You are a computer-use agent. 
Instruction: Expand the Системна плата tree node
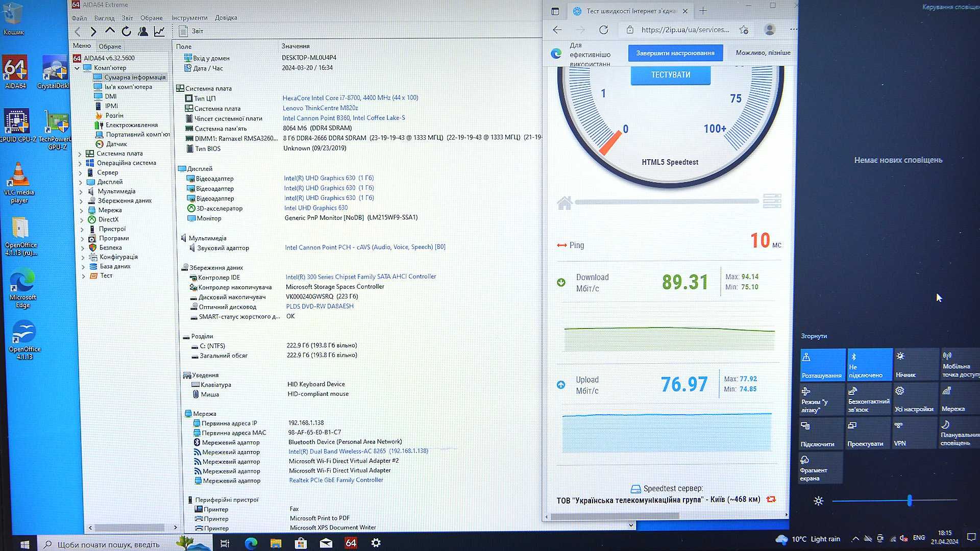pos(80,154)
